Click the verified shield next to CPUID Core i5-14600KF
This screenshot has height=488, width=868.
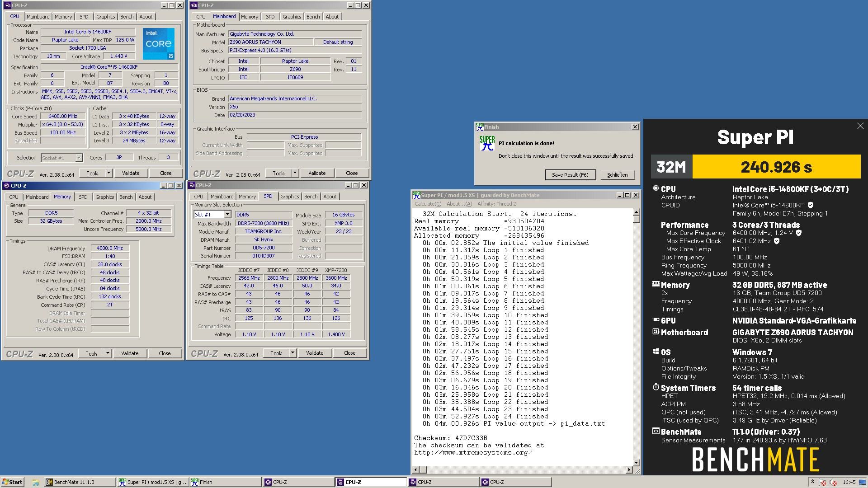point(810,205)
